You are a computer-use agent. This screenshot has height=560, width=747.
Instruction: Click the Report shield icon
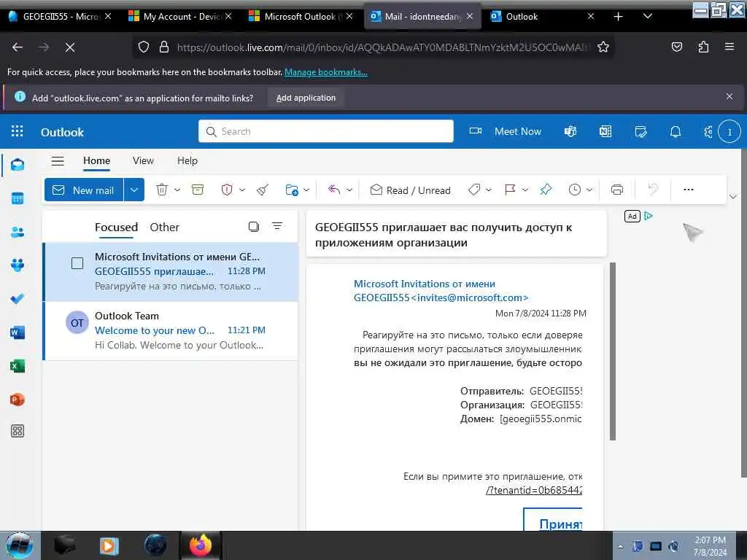227,190
